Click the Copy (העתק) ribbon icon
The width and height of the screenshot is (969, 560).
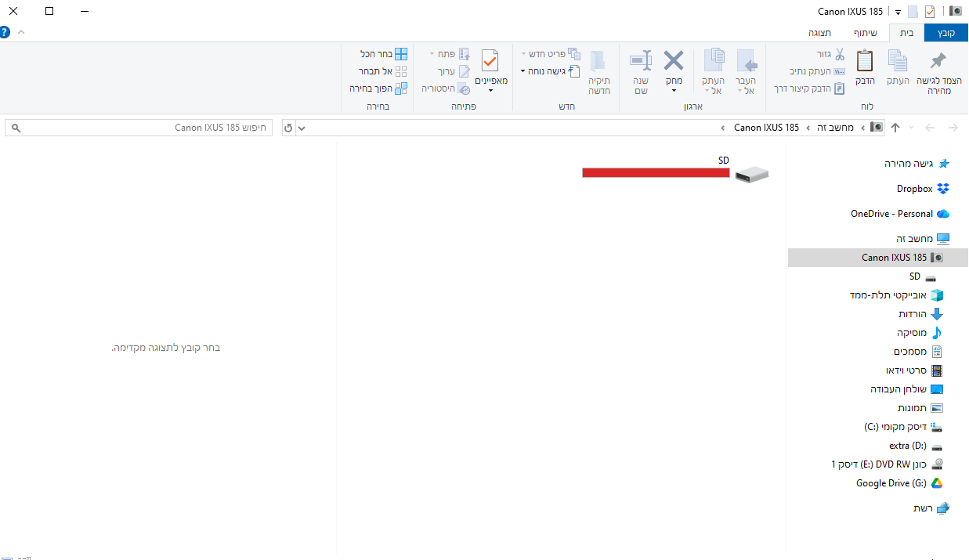pos(898,61)
